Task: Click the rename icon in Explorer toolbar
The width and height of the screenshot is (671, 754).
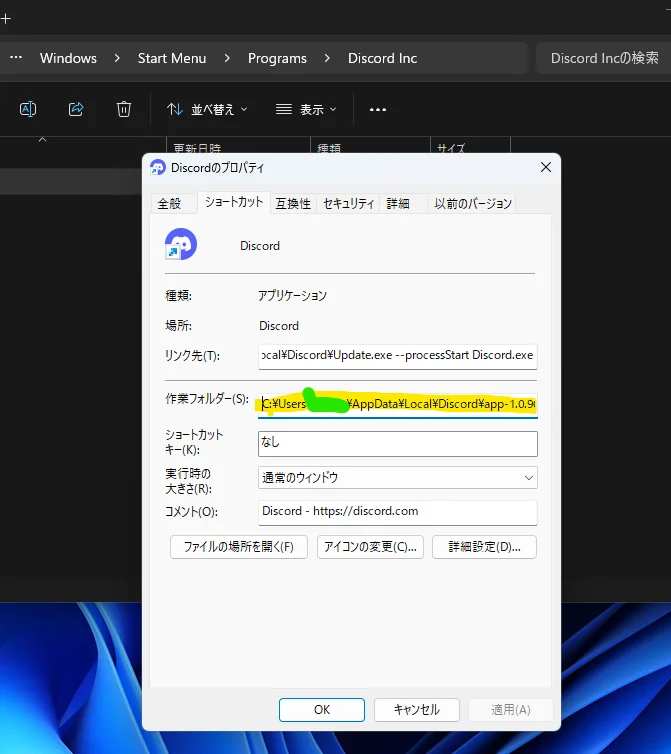Action: [x=28, y=109]
